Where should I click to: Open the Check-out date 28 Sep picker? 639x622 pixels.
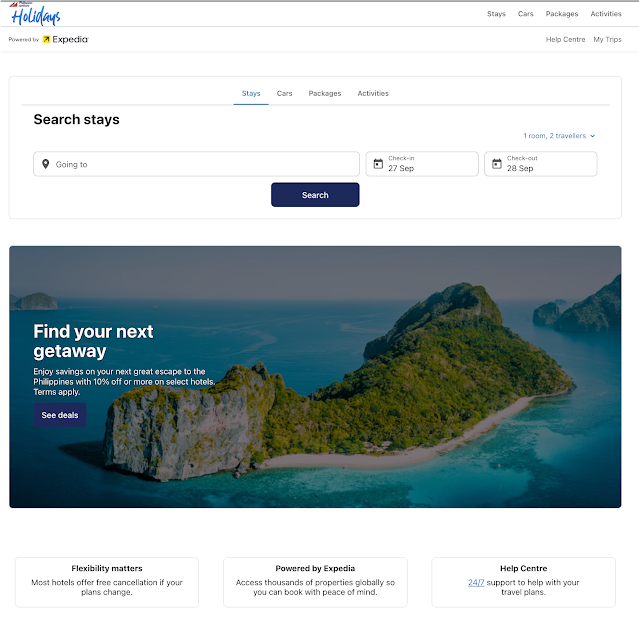pos(540,164)
